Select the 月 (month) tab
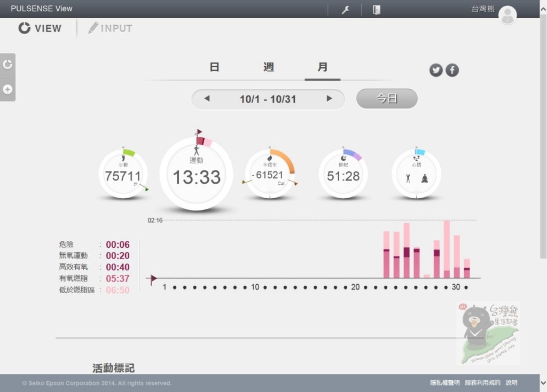The image size is (547, 392). point(322,67)
